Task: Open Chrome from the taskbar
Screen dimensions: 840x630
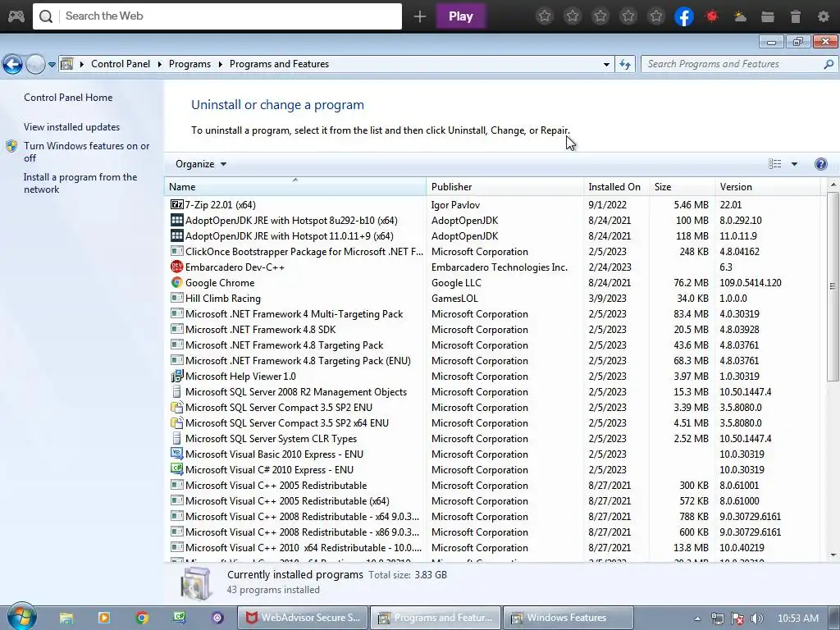Action: click(142, 618)
